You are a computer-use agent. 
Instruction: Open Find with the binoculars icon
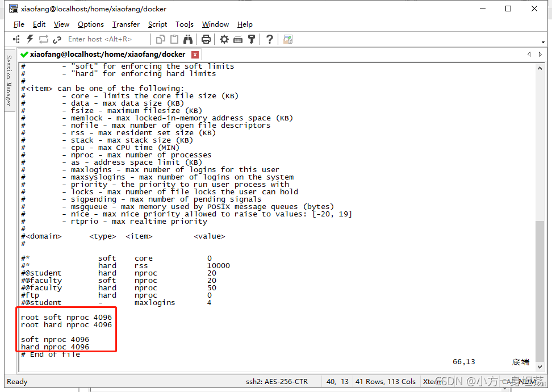(188, 39)
